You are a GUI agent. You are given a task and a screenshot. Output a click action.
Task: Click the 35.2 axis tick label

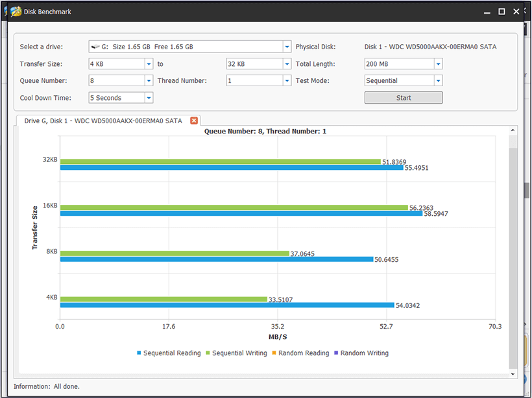click(278, 326)
